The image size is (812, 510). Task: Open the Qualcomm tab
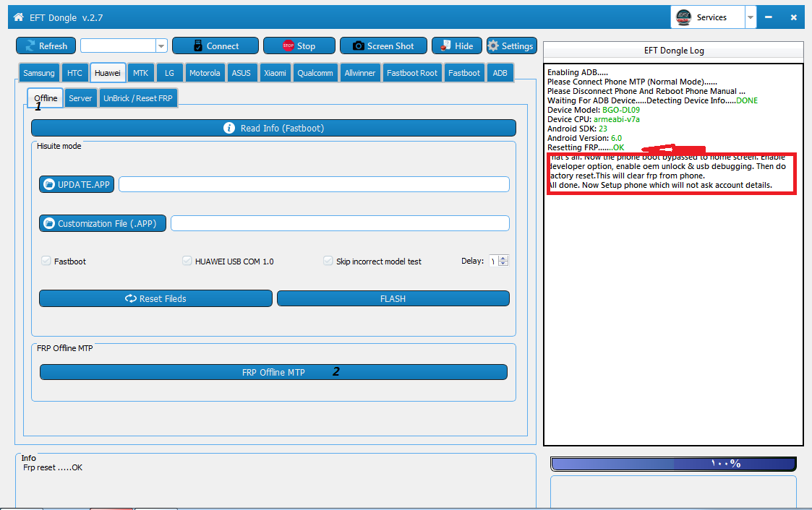click(x=315, y=73)
